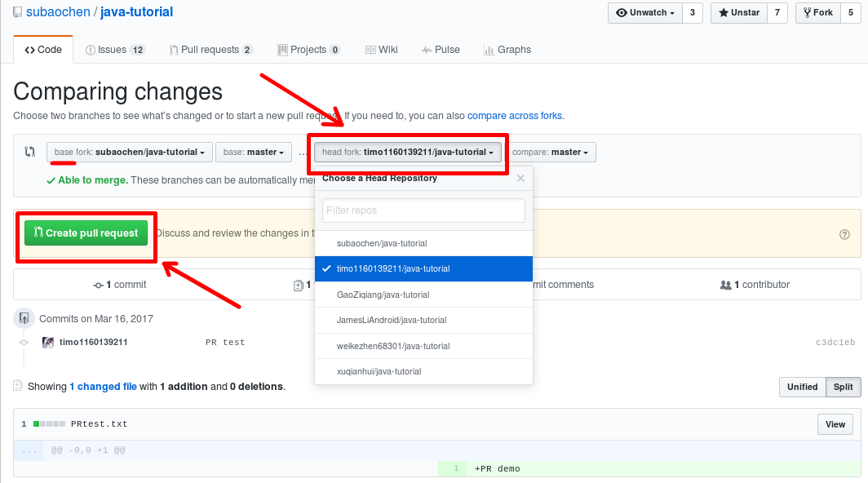Image resolution: width=868 pixels, height=483 pixels.
Task: Select weikezhen68301/java-tutorial in repo list
Action: [423, 346]
